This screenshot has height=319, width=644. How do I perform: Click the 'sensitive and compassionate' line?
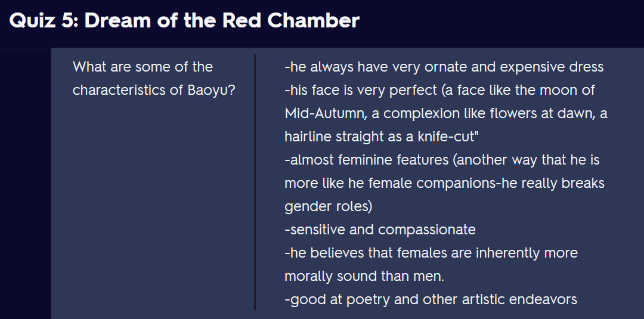tap(380, 229)
